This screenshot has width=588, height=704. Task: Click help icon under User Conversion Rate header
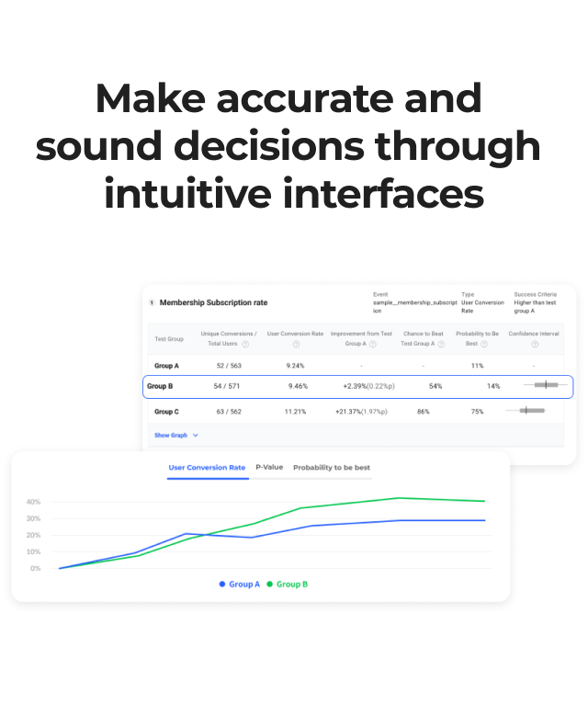point(296,344)
